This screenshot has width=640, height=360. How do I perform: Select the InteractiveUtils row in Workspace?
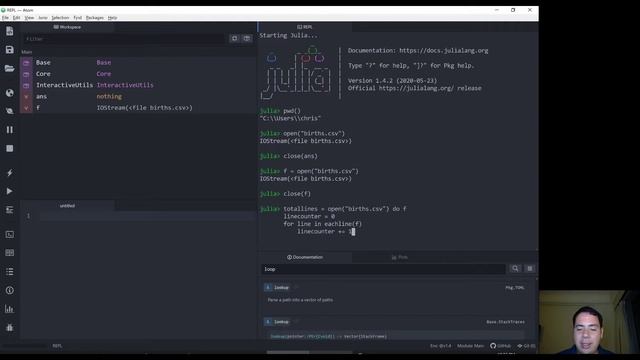click(138, 85)
